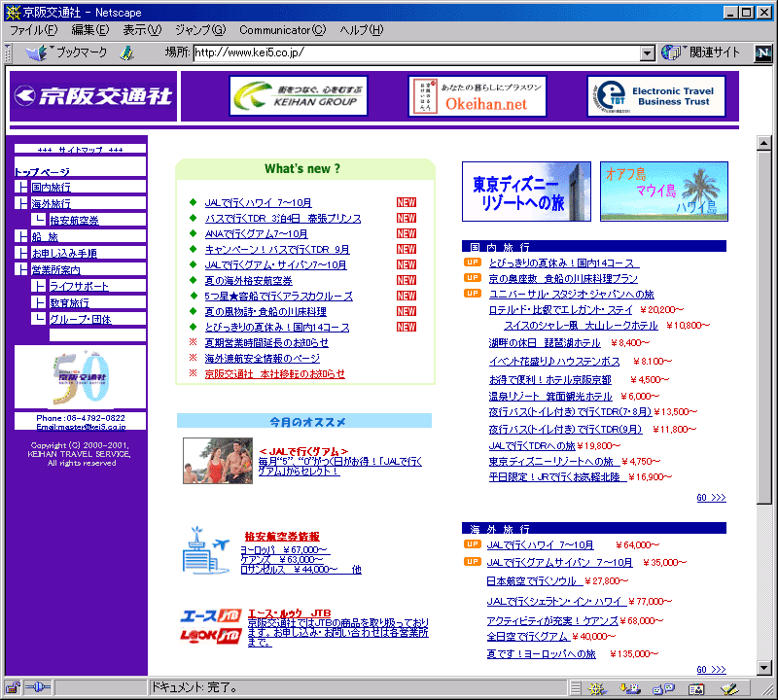Click the component bar grip handle
The height and width of the screenshot is (700, 778).
pyautogui.click(x=575, y=688)
